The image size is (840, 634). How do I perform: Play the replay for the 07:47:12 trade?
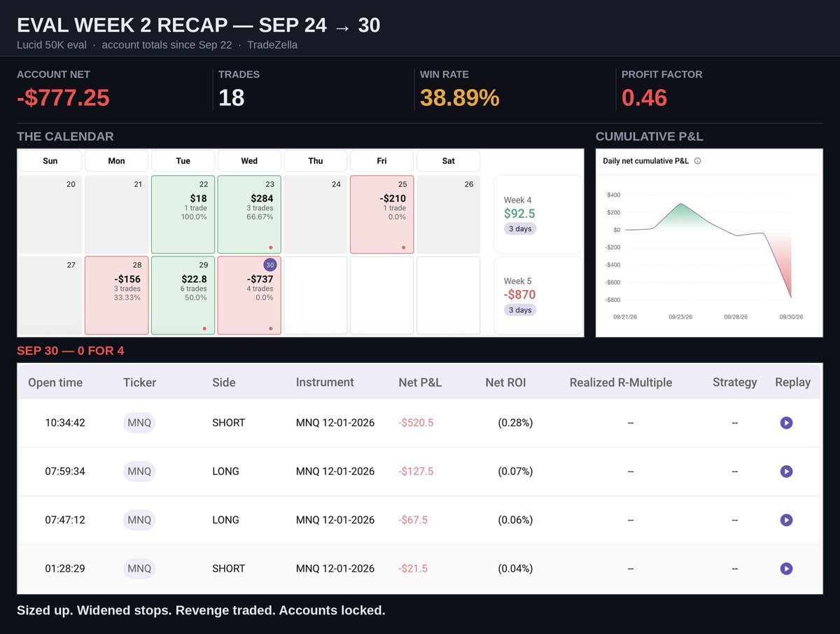786,520
